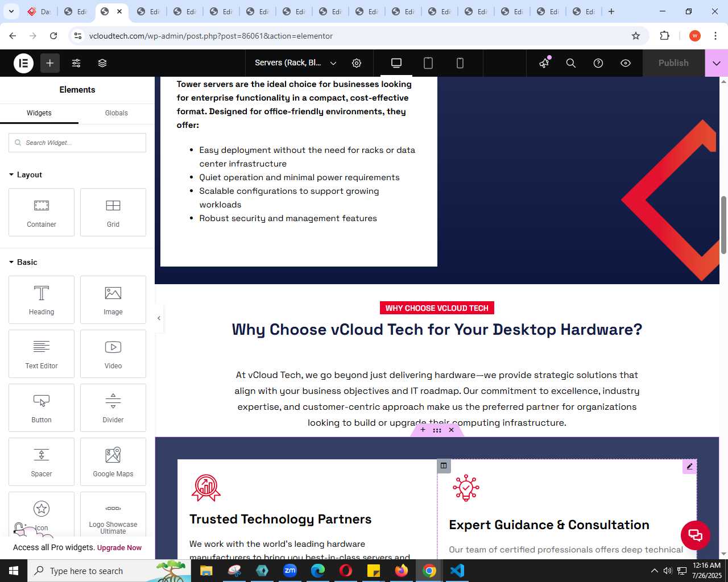Open the Help question mark icon
This screenshot has width=728, height=582.
(x=598, y=63)
